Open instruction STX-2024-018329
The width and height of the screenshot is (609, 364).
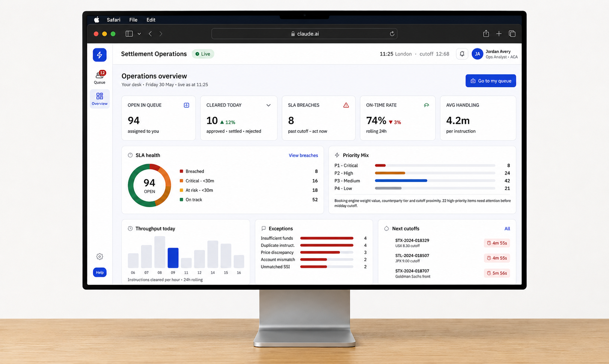412,241
